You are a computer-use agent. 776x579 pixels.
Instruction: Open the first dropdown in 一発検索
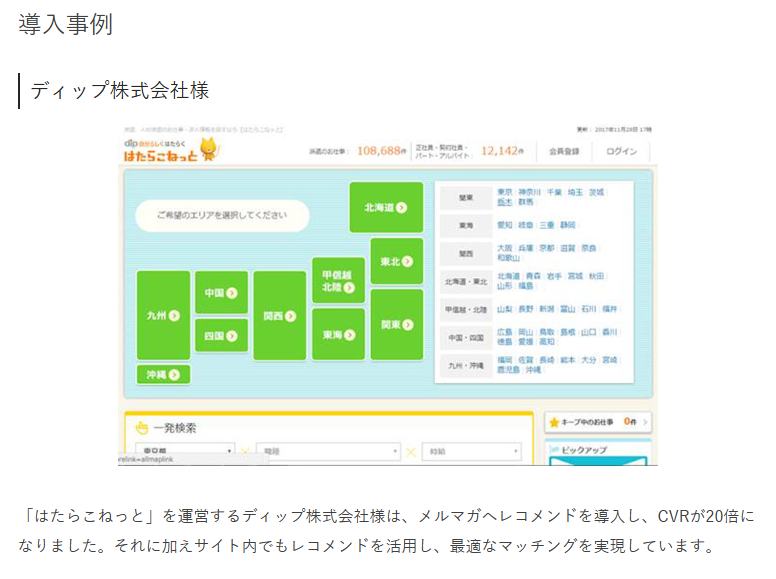pos(185,452)
